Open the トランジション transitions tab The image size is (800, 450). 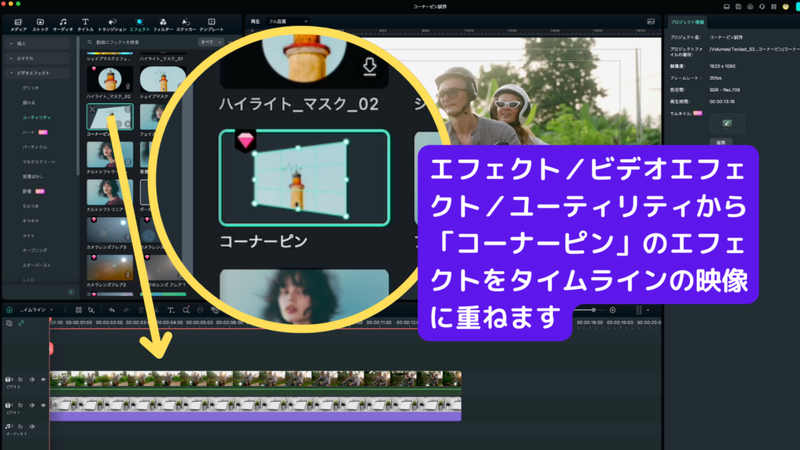(x=112, y=25)
